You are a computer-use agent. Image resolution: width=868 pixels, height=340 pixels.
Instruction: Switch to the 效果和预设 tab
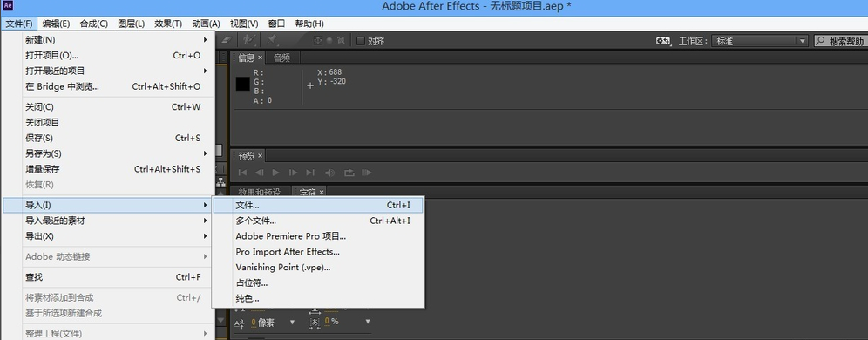point(259,192)
